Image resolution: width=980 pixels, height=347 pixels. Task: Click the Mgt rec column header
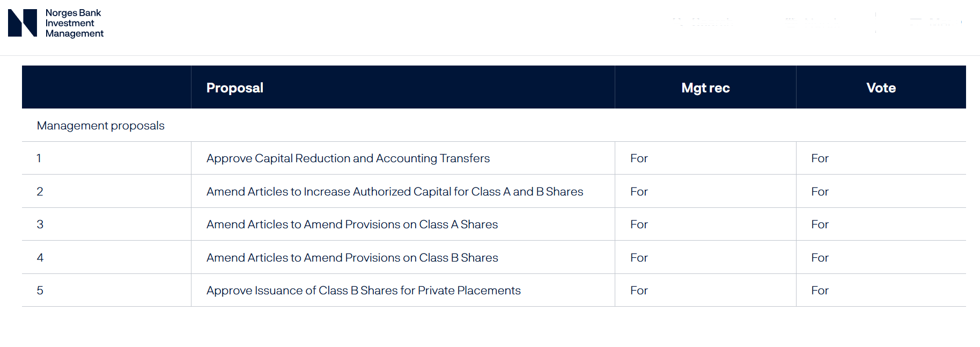[705, 86]
